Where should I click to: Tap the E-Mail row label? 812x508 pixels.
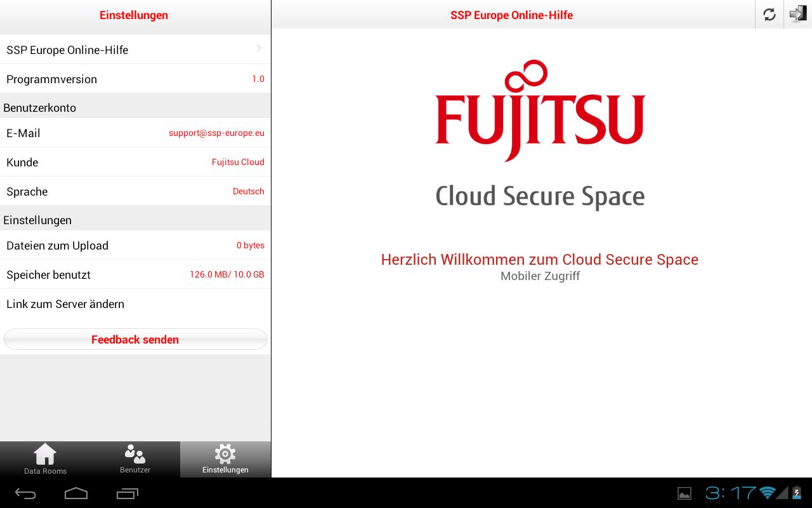23,133
